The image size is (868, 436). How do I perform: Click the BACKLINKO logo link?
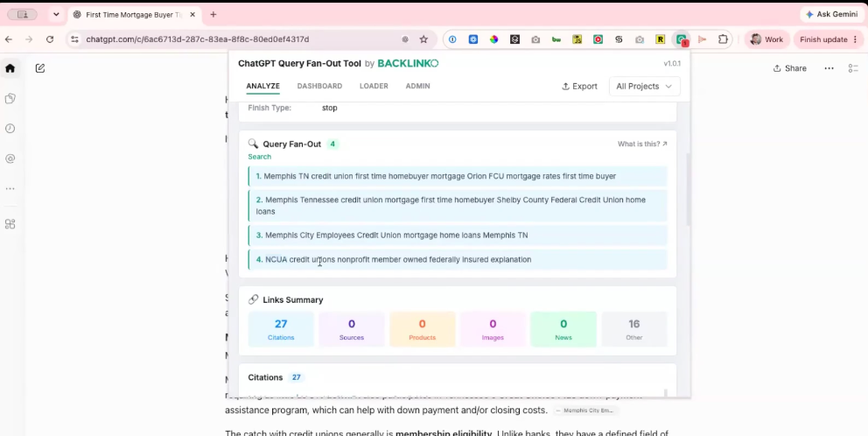[408, 63]
